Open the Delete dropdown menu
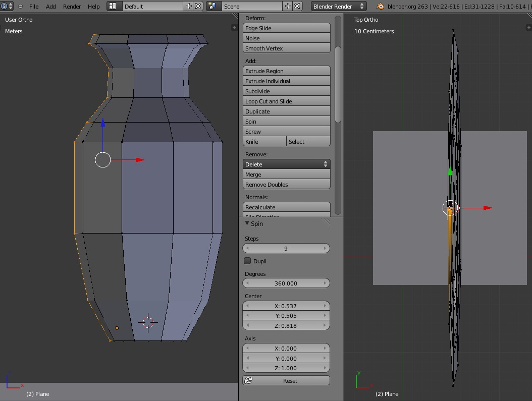This screenshot has width=532, height=401. (x=286, y=164)
